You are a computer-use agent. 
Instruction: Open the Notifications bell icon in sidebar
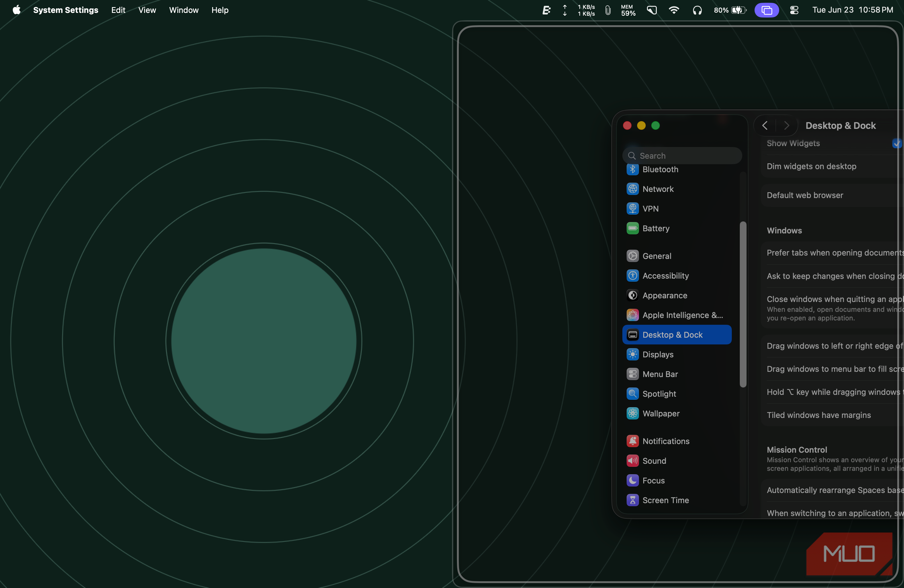pos(632,441)
